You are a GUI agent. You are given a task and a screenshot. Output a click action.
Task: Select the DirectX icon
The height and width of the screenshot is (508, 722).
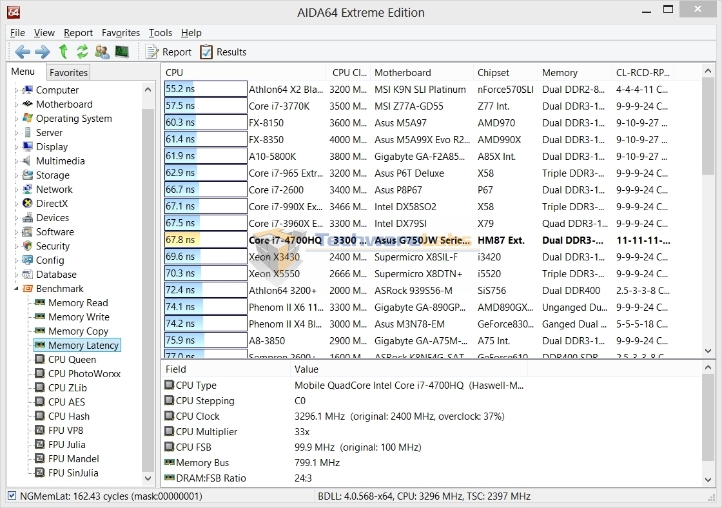point(28,203)
